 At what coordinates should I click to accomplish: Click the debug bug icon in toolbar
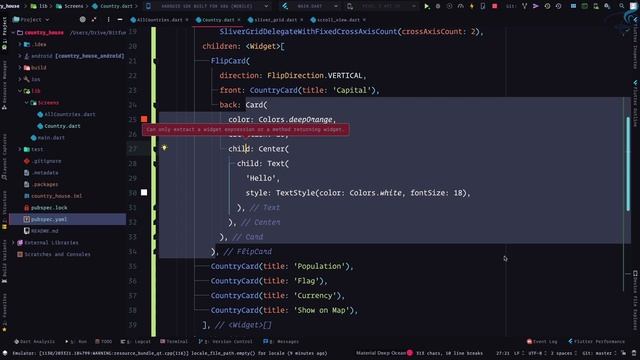(x=438, y=6)
